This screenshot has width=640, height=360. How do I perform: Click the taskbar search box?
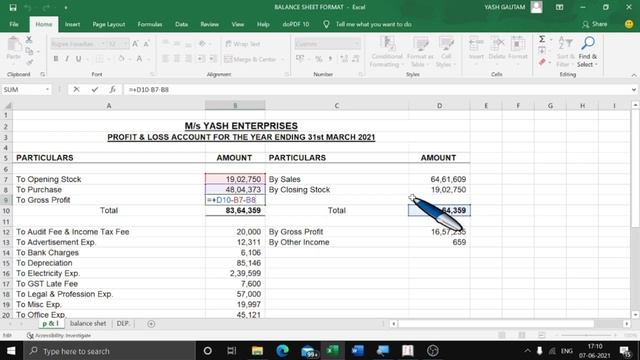[x=109, y=351]
